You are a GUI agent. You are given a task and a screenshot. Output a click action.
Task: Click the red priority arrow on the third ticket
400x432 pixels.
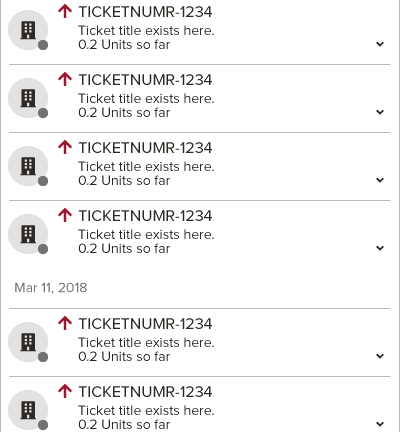click(x=65, y=147)
